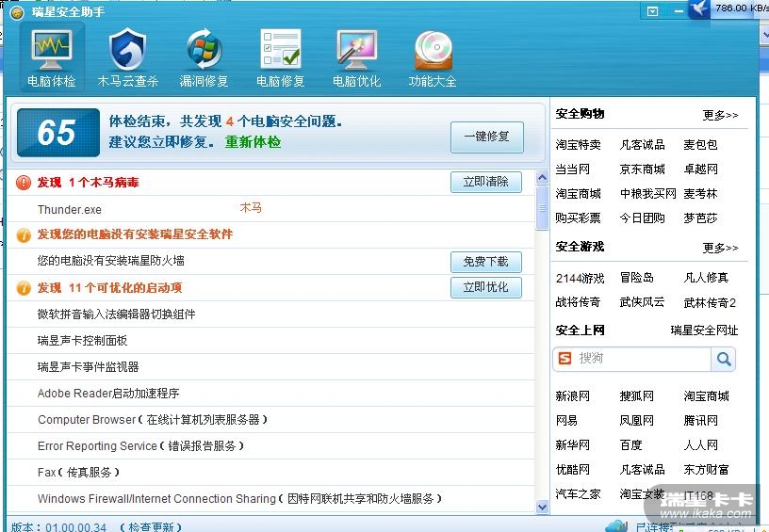Screen dimensions: 769x532
Task: Open 电脑修复 checklist icon
Action: click(281, 51)
